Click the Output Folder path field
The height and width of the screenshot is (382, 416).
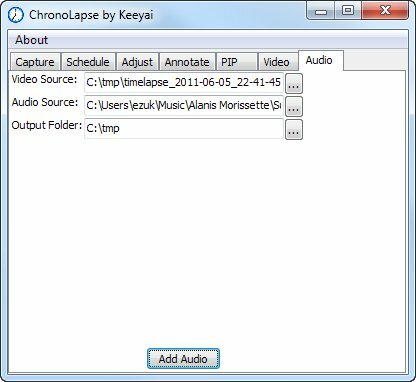pos(184,129)
